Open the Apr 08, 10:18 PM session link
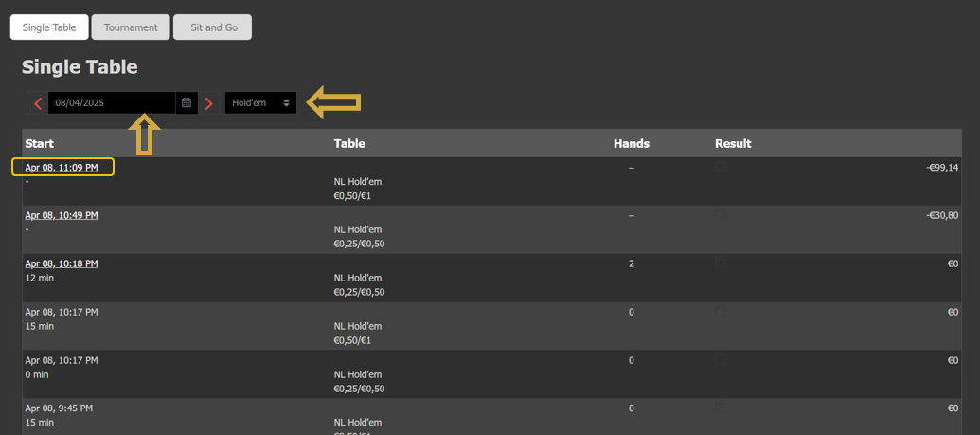The width and height of the screenshot is (980, 435). point(62,263)
